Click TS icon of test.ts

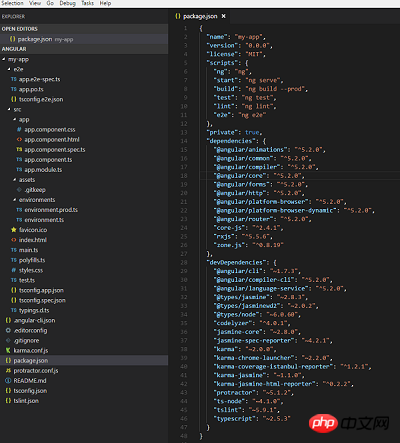point(14,280)
